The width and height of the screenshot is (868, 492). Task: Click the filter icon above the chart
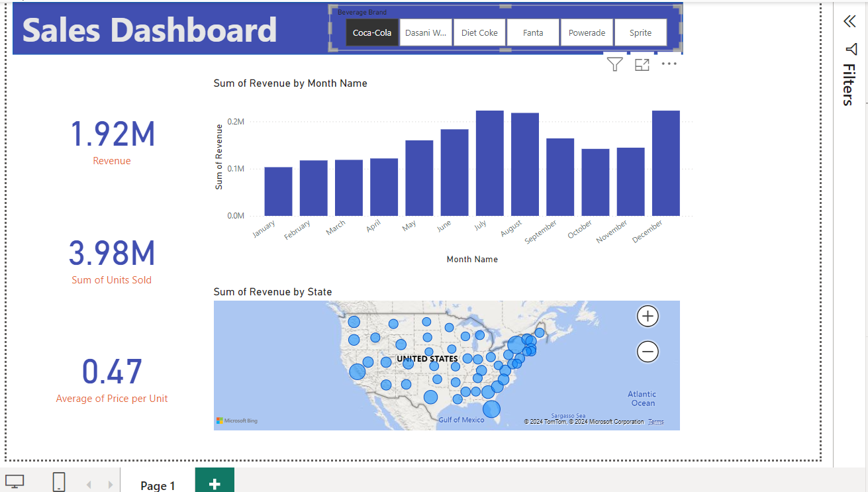tap(614, 64)
